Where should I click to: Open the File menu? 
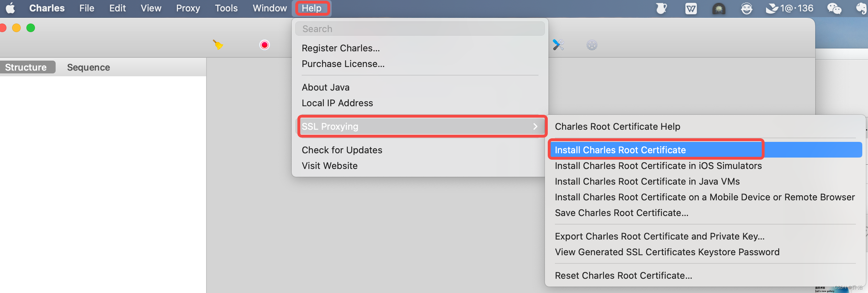click(x=87, y=8)
